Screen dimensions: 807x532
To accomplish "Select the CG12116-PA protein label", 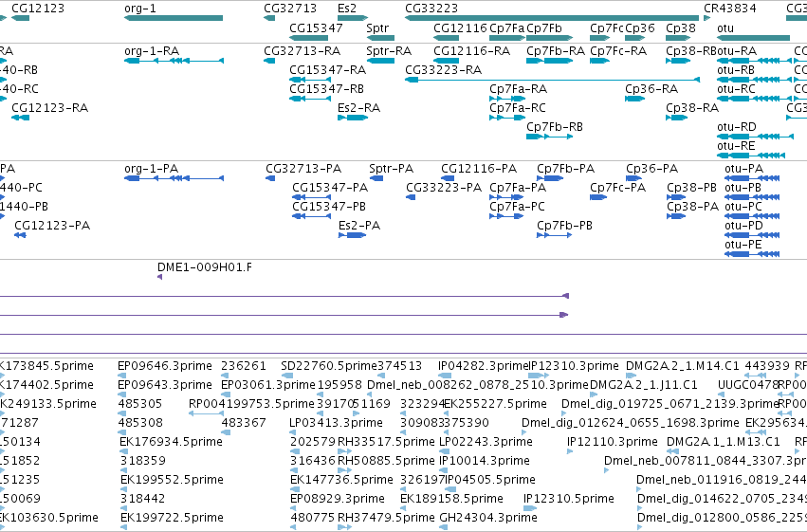I will coord(479,169).
